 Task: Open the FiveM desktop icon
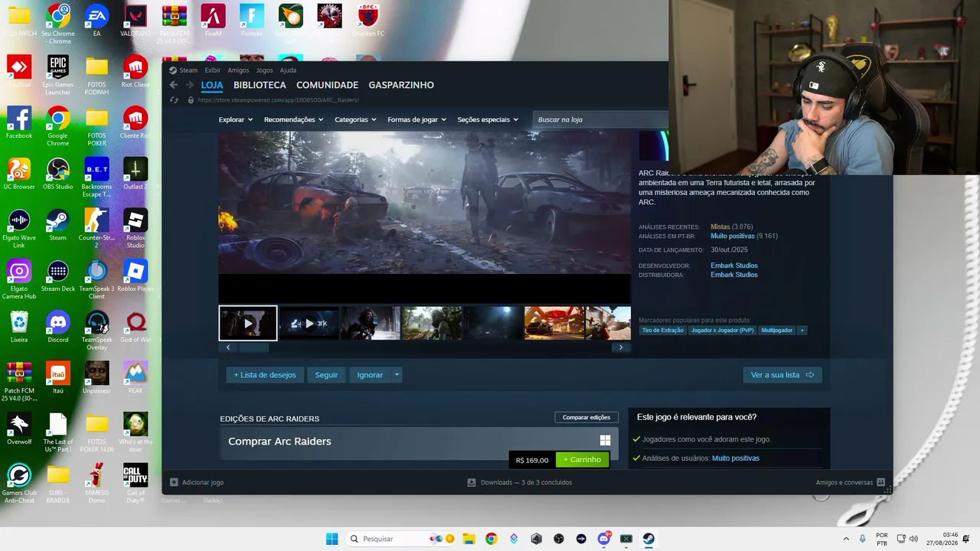(x=213, y=21)
